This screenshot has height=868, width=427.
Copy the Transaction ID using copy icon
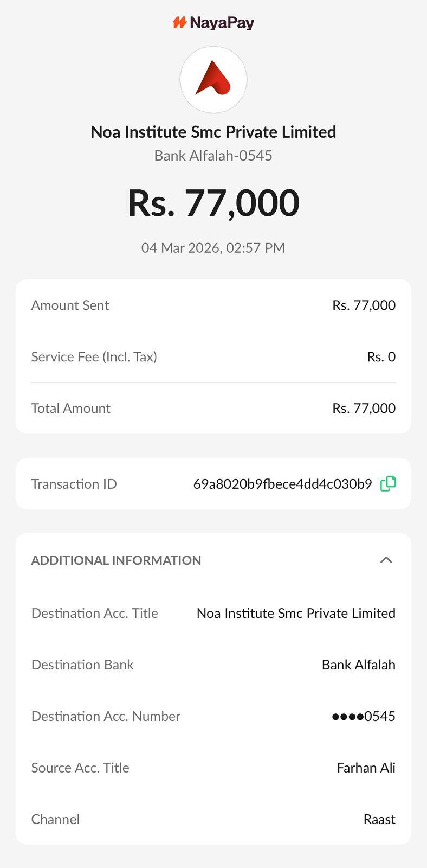(388, 483)
